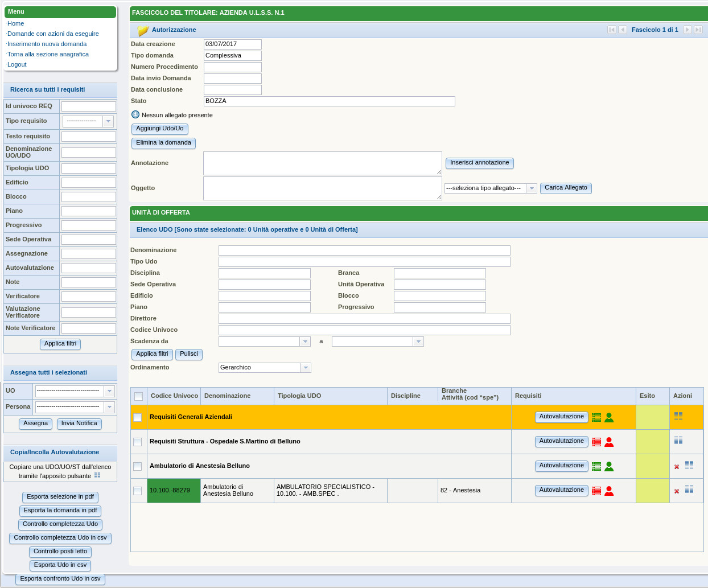Expand the Tipo requisito dropdown
Viewport: 708px width, 588px height.
pos(108,121)
